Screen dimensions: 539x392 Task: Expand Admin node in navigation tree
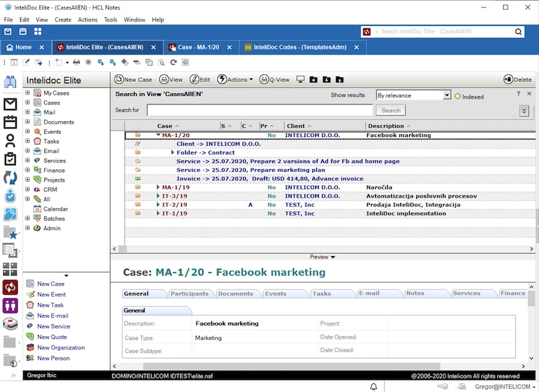pyautogui.click(x=27, y=228)
